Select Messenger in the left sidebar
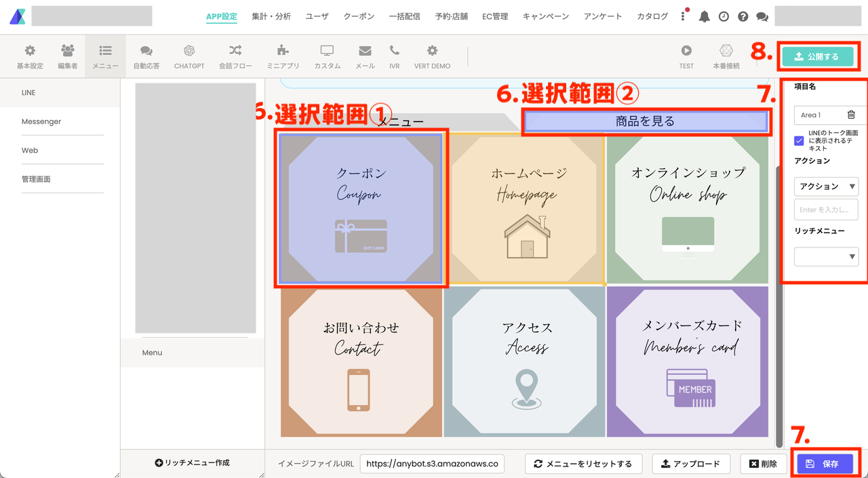The height and width of the screenshot is (478, 868). (x=41, y=121)
